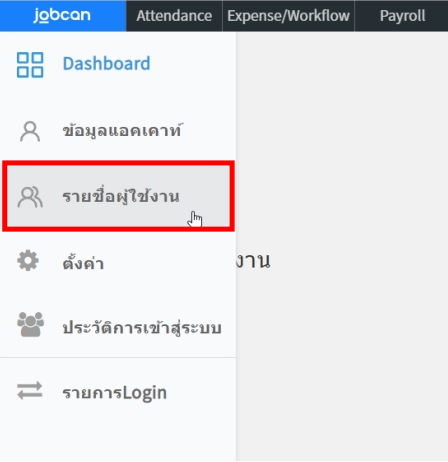Click the single-person icon for ข้อมูลแอคเคาท์
This screenshot has height=462, width=448.
coord(30,131)
